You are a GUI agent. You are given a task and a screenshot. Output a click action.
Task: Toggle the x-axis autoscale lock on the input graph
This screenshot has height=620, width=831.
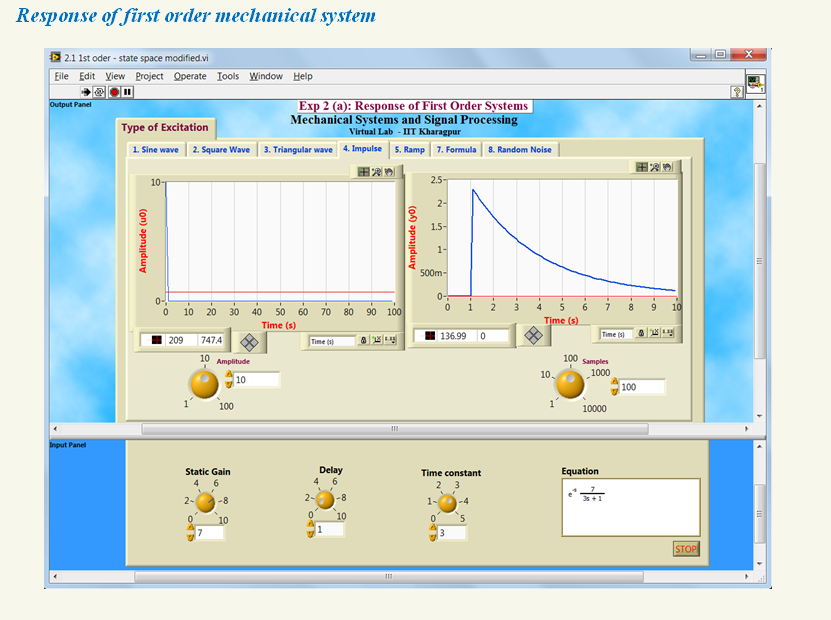point(363,341)
